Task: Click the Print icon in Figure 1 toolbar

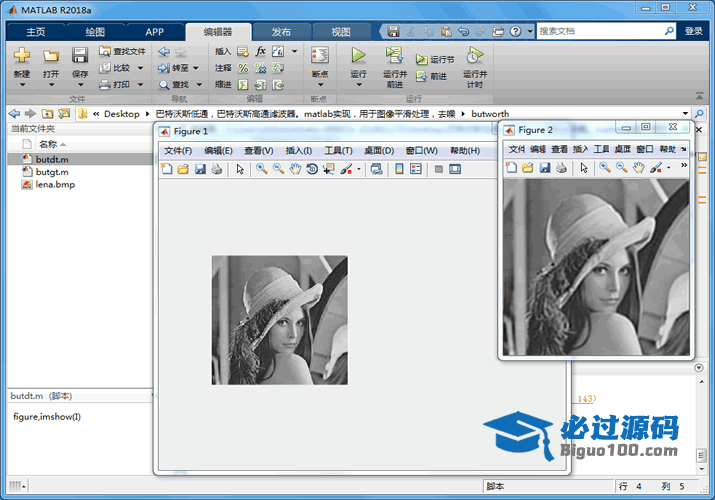Action: coord(216,169)
